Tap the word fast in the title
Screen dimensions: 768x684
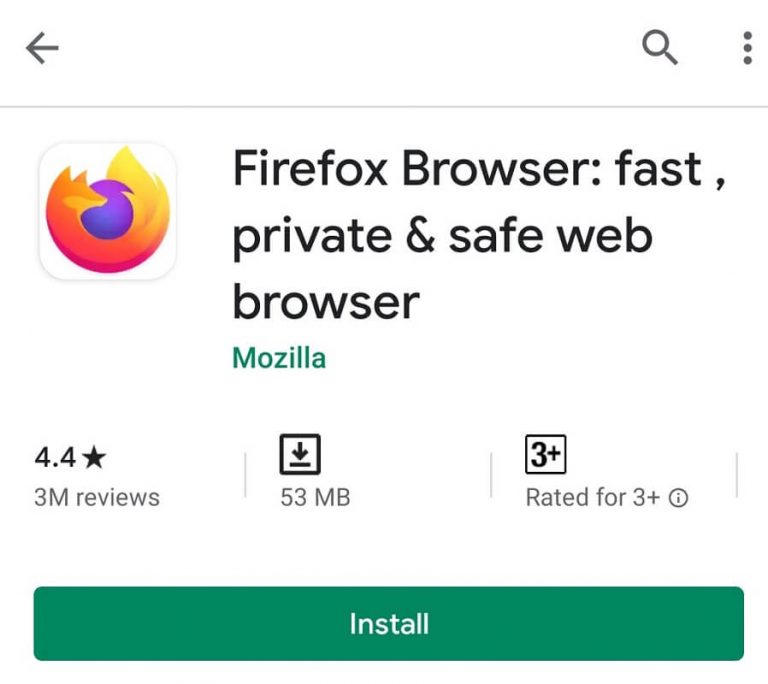click(659, 168)
